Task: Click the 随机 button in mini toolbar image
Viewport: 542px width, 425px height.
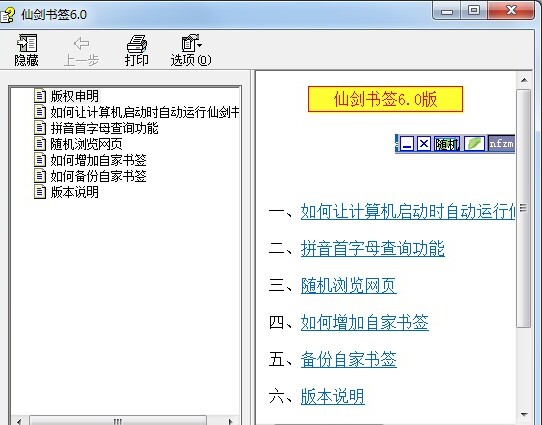Action: click(x=447, y=144)
